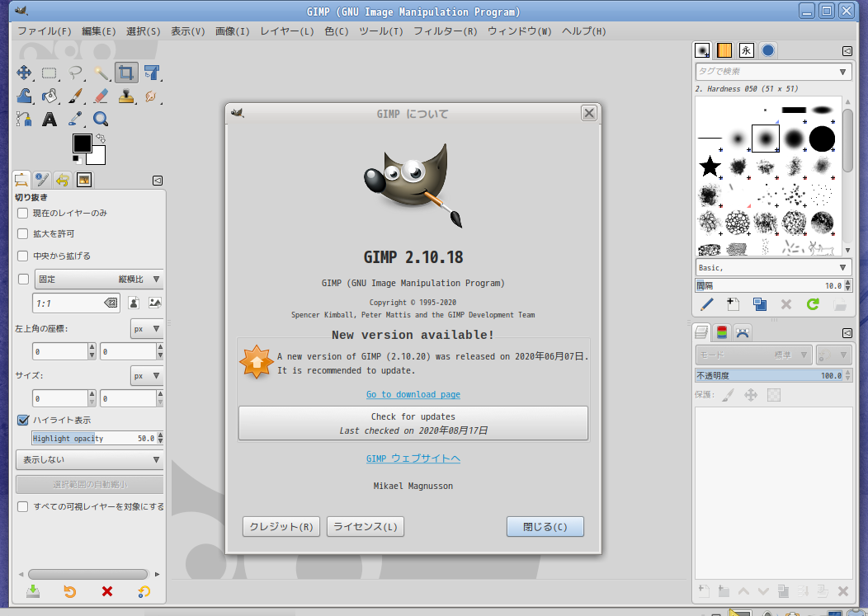This screenshot has width=868, height=616.
Task: Select the Paintbrush tool
Action: point(75,96)
